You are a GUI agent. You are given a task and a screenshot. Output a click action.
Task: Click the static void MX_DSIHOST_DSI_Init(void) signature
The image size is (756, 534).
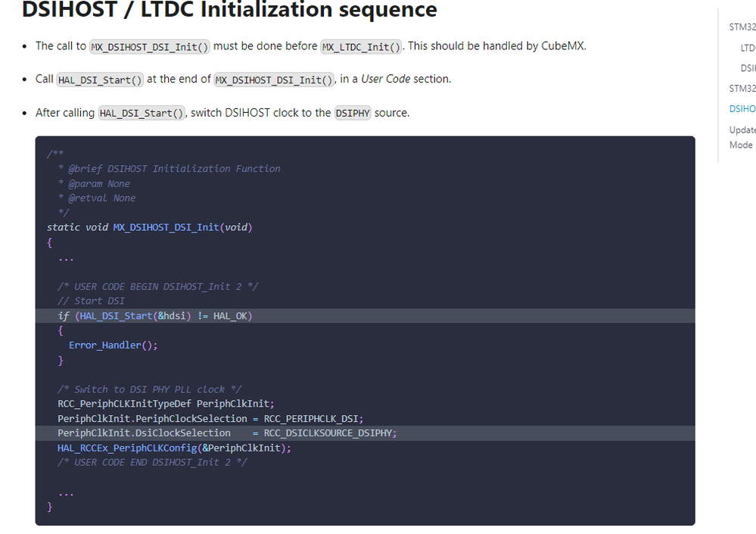tap(149, 227)
